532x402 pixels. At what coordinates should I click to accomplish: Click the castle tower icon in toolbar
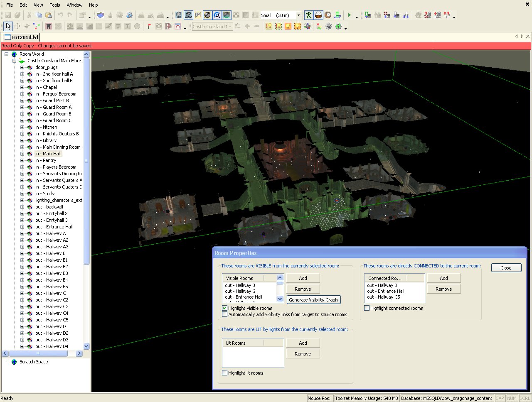click(49, 26)
